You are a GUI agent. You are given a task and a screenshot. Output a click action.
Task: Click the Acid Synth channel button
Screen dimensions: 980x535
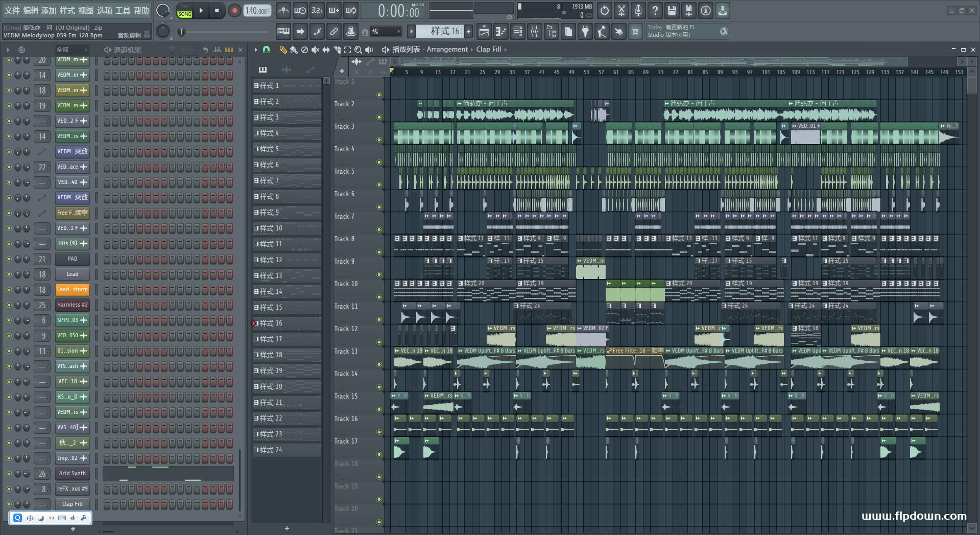pyautogui.click(x=72, y=474)
